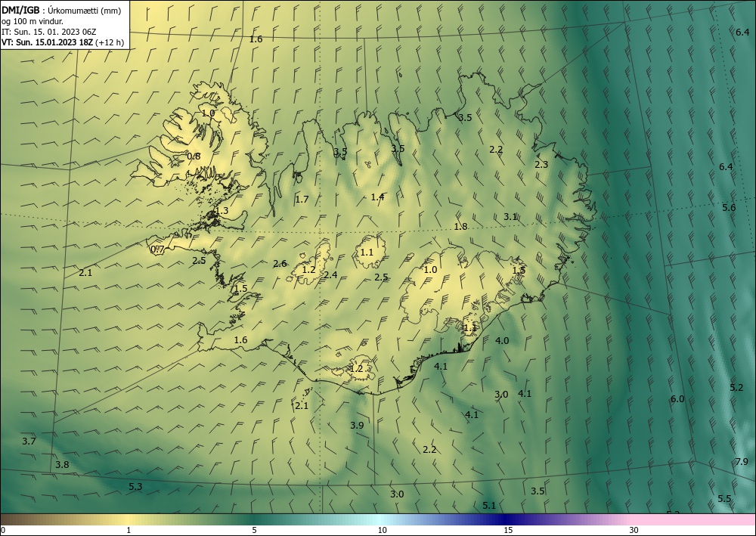
Task: Click the colour scale label 1
Action: coord(129,531)
